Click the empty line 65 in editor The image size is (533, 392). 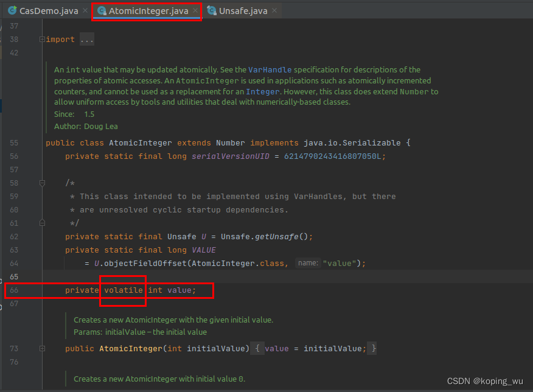point(288,277)
